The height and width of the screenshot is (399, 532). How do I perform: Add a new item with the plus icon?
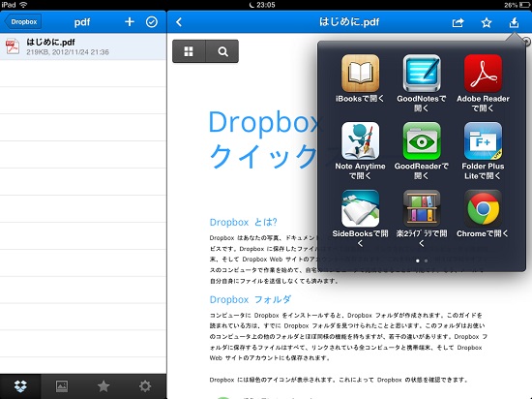130,22
